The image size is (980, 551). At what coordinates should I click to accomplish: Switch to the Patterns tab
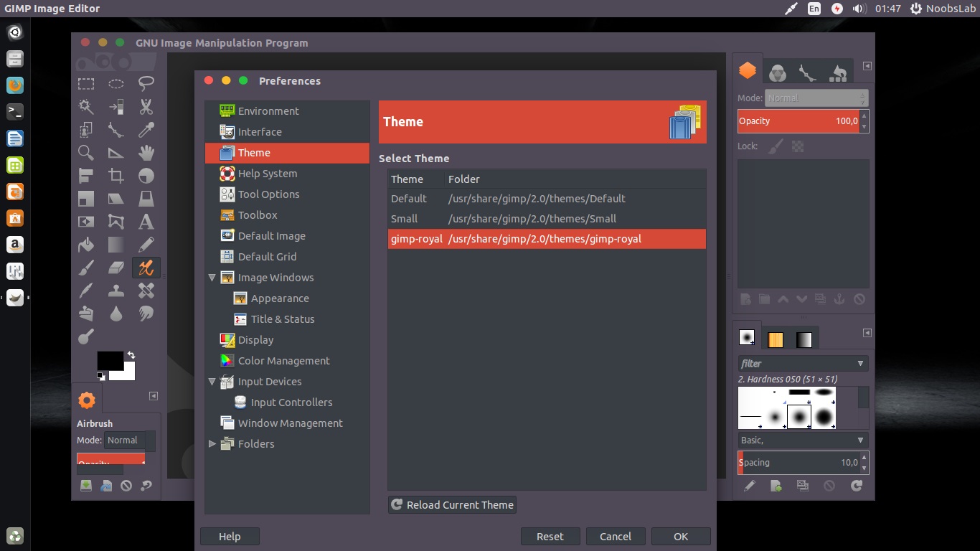click(776, 339)
